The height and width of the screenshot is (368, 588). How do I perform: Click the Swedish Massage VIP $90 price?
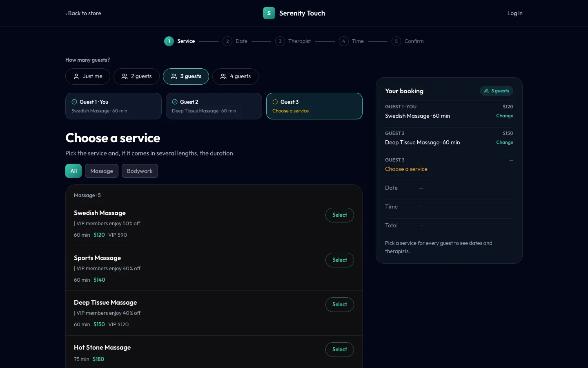118,235
